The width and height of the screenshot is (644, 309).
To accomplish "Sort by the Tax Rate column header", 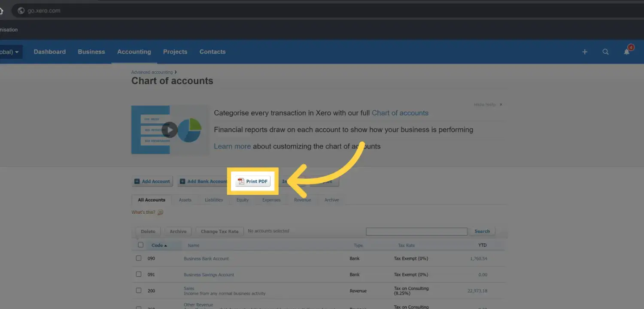I will (407, 245).
